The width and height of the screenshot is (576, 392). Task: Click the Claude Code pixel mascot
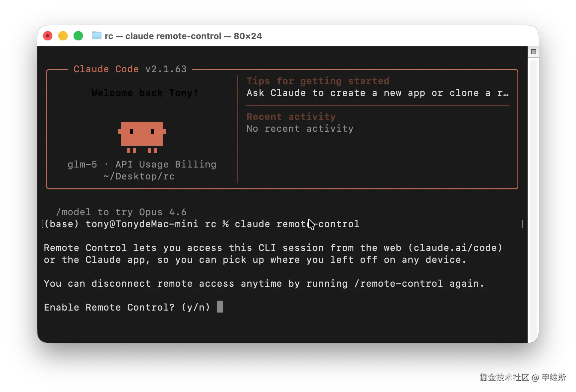142,137
